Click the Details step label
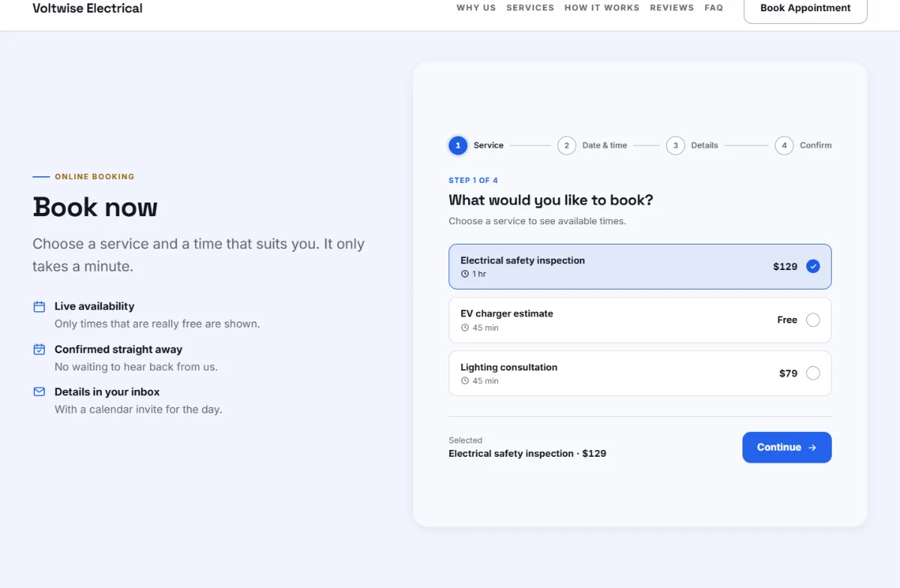900x588 pixels. (x=705, y=145)
